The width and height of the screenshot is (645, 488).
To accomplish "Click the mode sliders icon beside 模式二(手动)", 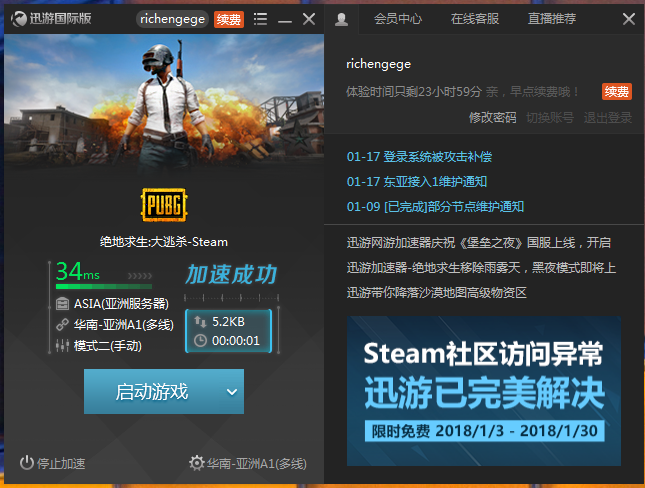I will 62,346.
